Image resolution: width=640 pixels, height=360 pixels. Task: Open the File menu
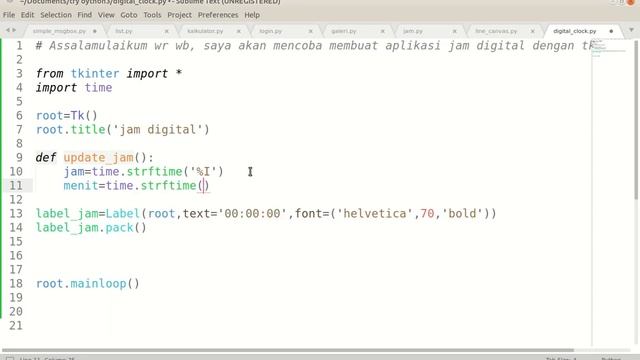pyautogui.click(x=9, y=15)
